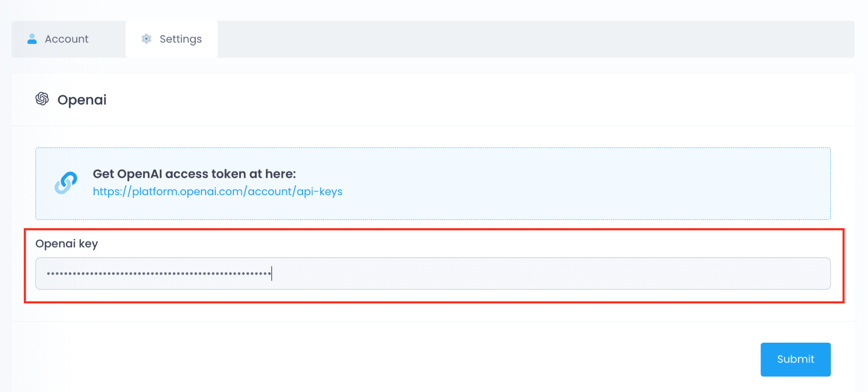
Task: Click the "Submit" text on the button
Action: tap(795, 359)
